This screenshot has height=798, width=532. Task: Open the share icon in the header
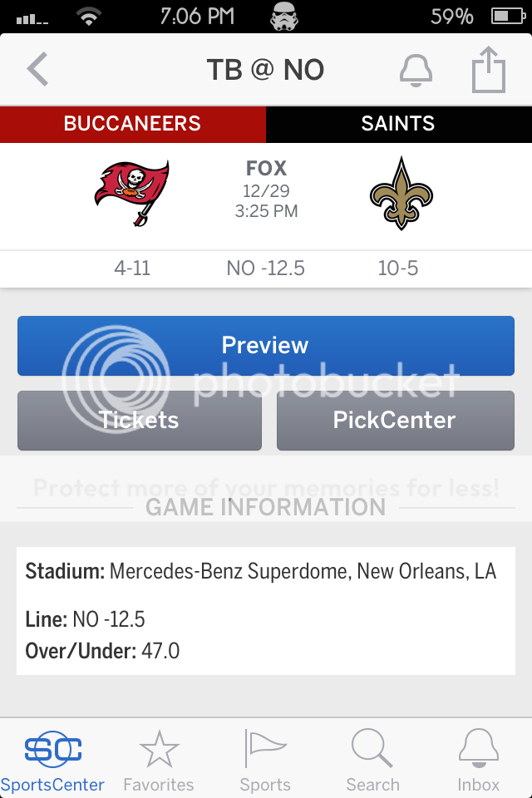[489, 70]
